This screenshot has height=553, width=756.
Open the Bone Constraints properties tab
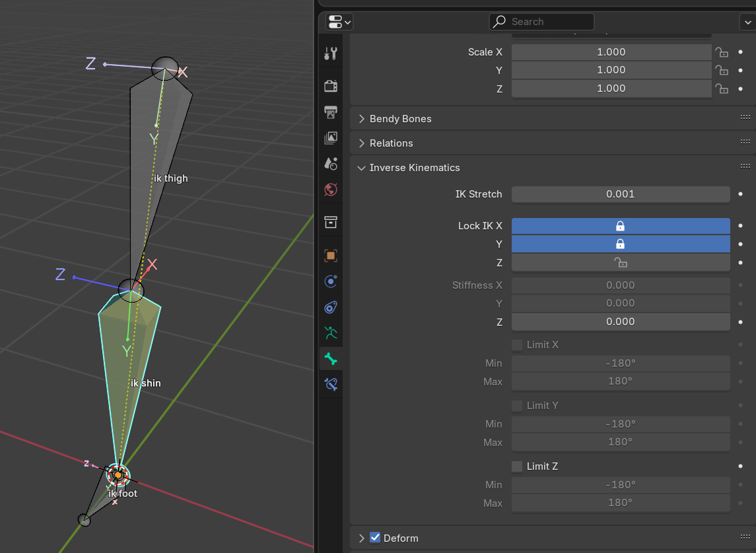click(331, 384)
